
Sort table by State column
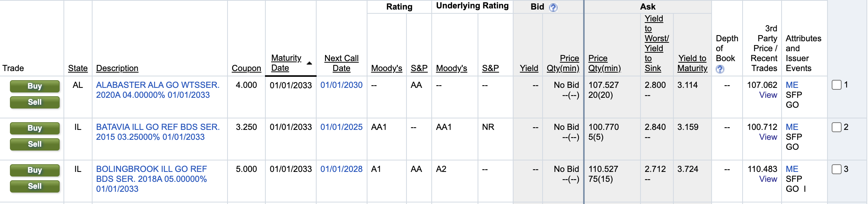[x=78, y=68]
